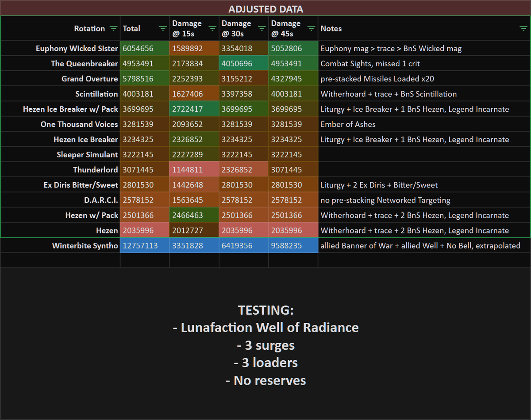Select 30s damage cell 3354018
The width and height of the screenshot is (531, 420).
(x=244, y=49)
